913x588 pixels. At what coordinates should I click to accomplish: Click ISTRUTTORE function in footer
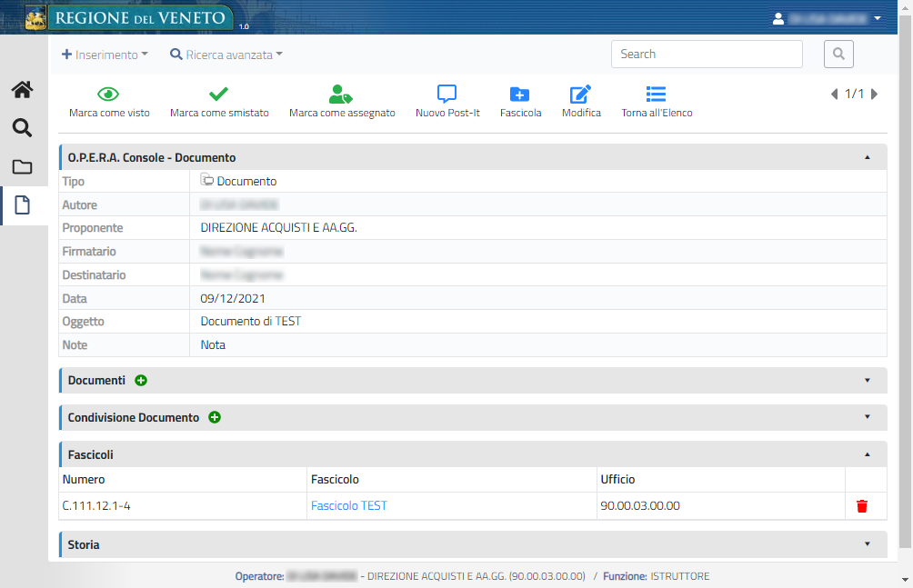[x=679, y=576]
